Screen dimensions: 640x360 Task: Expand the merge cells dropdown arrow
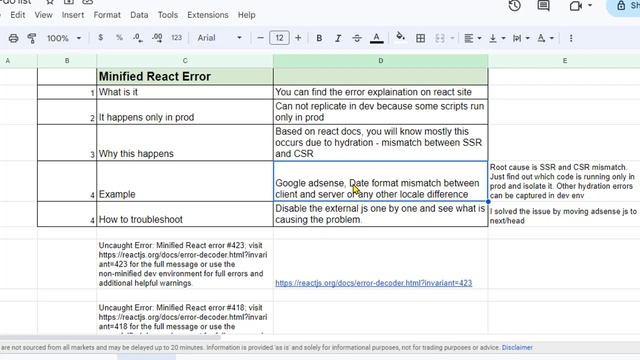click(x=452, y=38)
